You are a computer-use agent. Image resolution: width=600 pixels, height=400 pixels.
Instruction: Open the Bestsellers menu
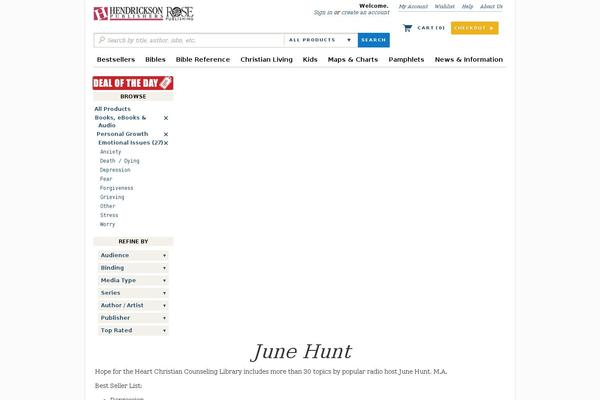(116, 60)
